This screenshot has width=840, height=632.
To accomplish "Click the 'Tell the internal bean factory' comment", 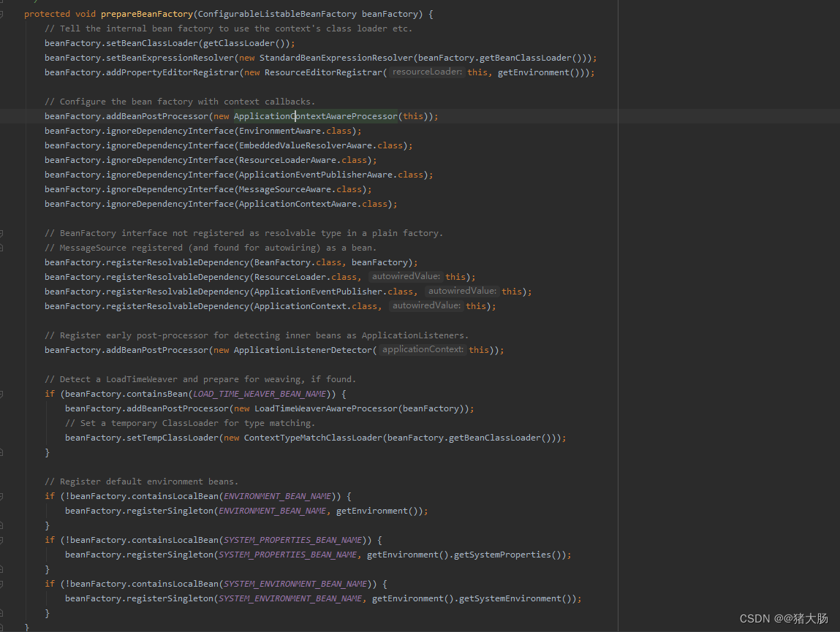I will [228, 29].
